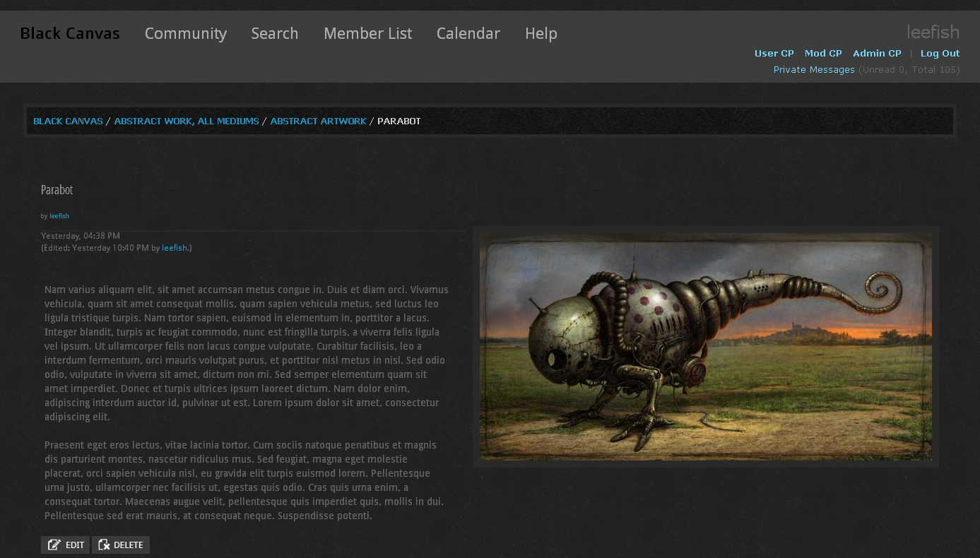This screenshot has height=558, width=980.
Task: Click the Parabot post title
Action: pyautogui.click(x=57, y=189)
